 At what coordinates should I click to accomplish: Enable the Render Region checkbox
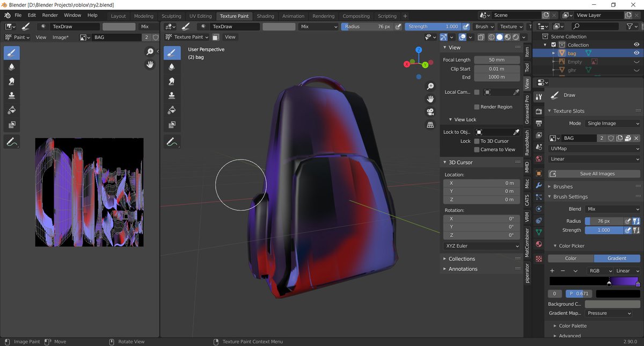point(475,106)
